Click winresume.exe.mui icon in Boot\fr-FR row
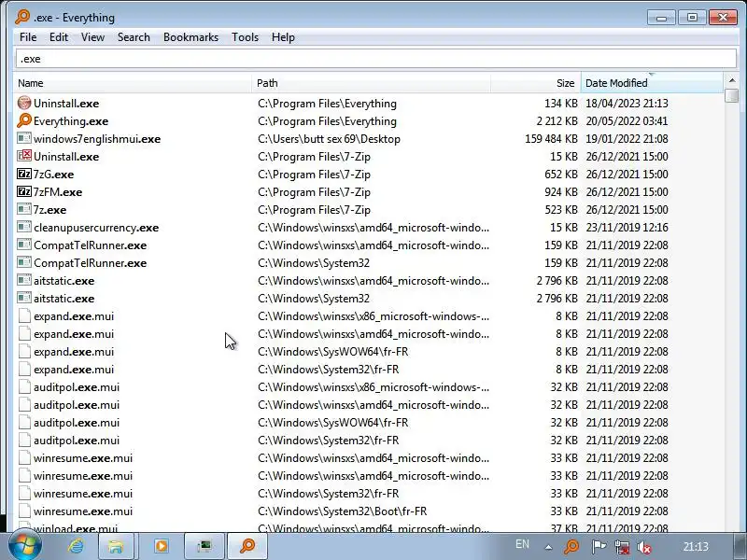Viewport: 747px width, 560px height. 24,511
